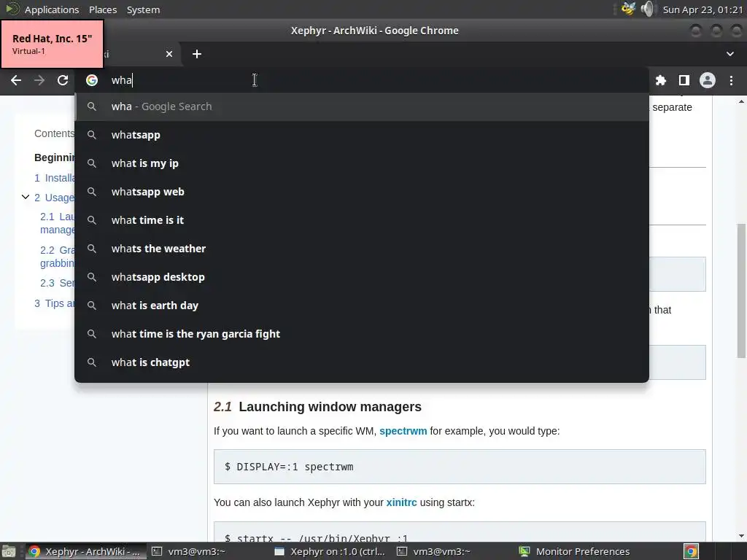This screenshot has height=560, width=747.
Task: Choose the 'what is chatgpt' suggestion
Action: click(x=362, y=362)
